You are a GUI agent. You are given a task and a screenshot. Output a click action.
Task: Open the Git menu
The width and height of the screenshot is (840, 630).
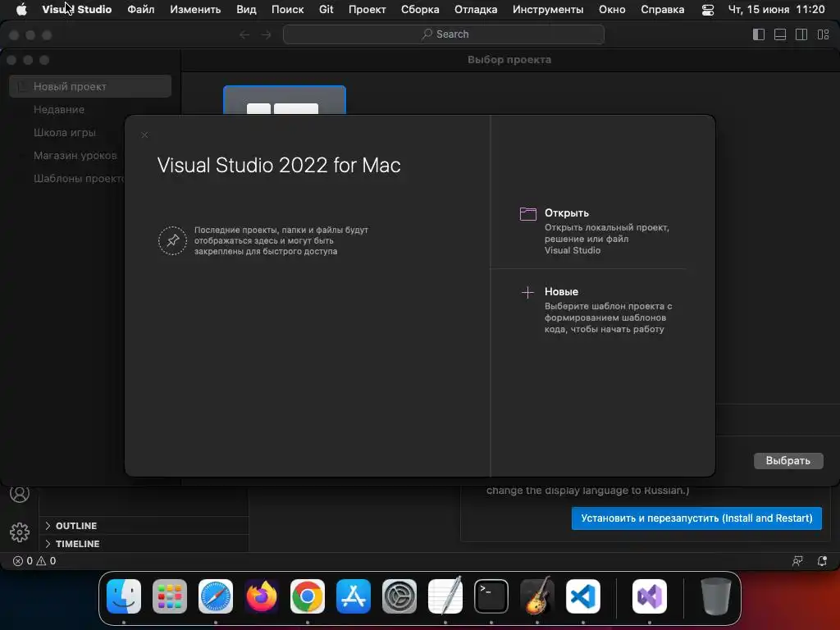point(326,9)
